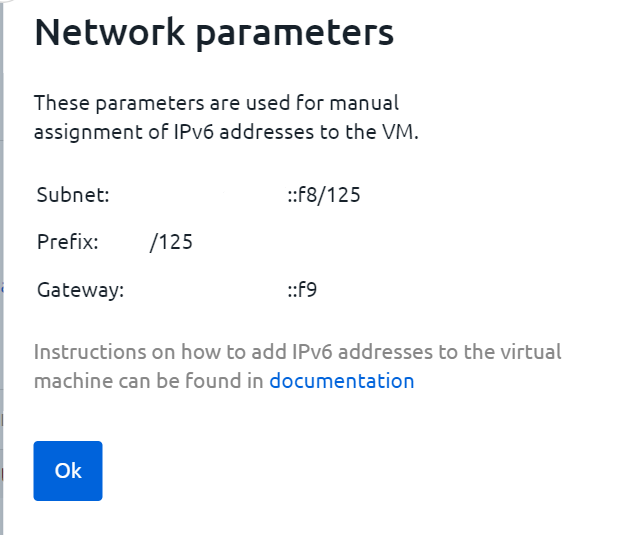Select the Subnet value ::f8/125
The image size is (625, 535).
click(x=324, y=195)
